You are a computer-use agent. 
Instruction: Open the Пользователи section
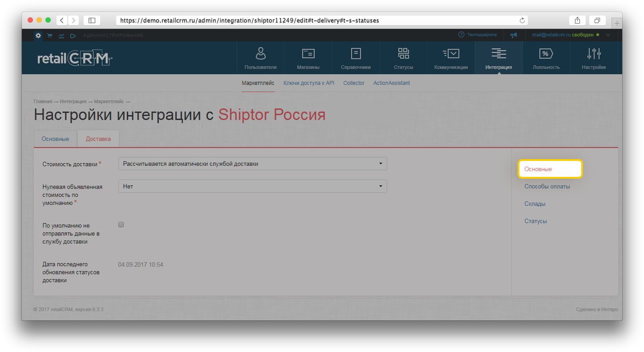[x=260, y=58]
